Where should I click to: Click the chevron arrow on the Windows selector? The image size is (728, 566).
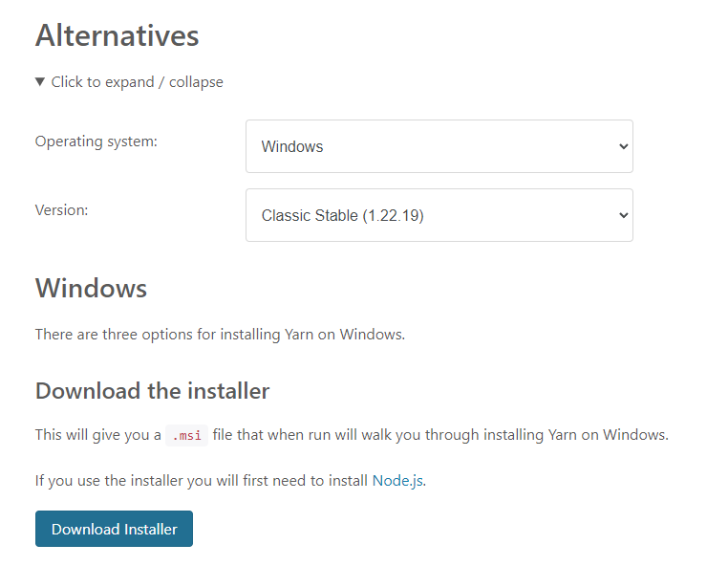[x=623, y=146]
